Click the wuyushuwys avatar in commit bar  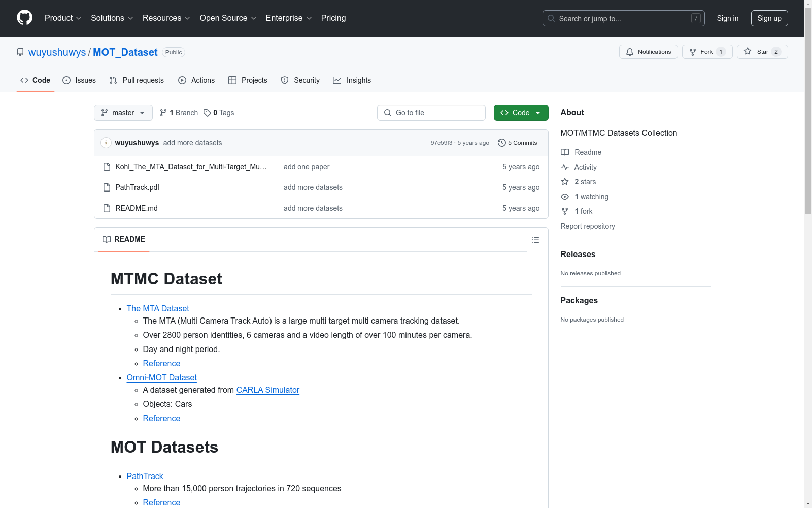click(106, 143)
